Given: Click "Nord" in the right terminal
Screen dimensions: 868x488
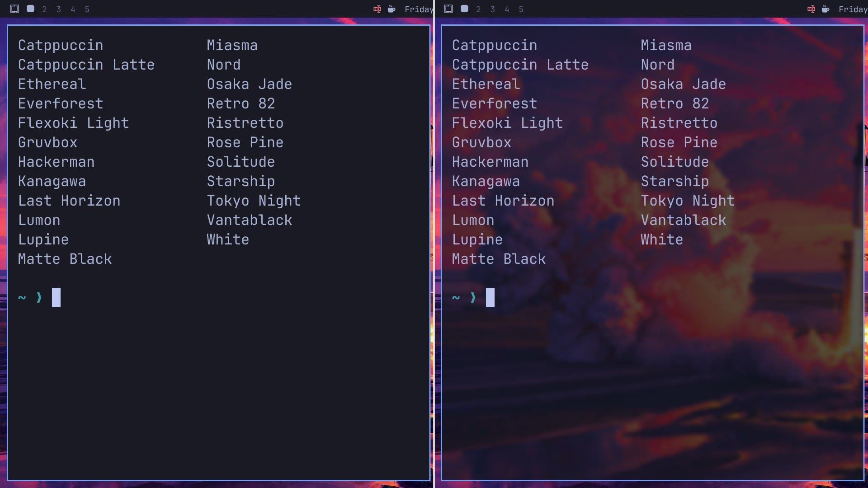Looking at the screenshot, I should point(658,65).
